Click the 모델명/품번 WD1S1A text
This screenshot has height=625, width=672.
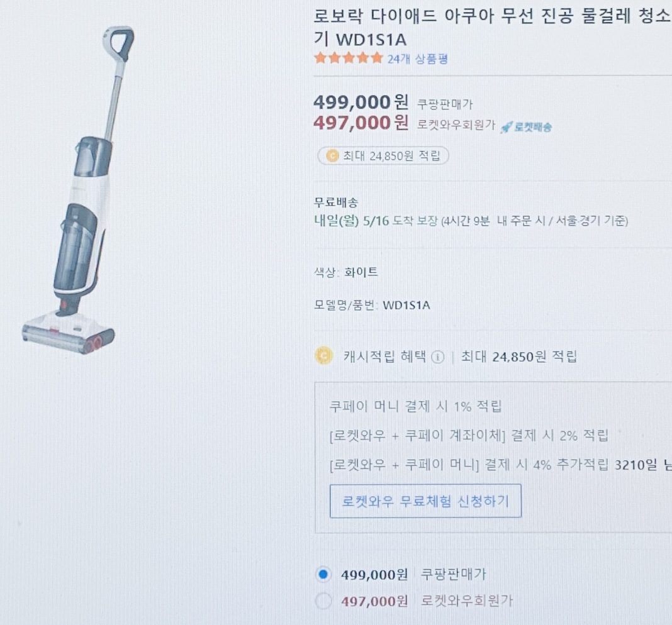(372, 306)
